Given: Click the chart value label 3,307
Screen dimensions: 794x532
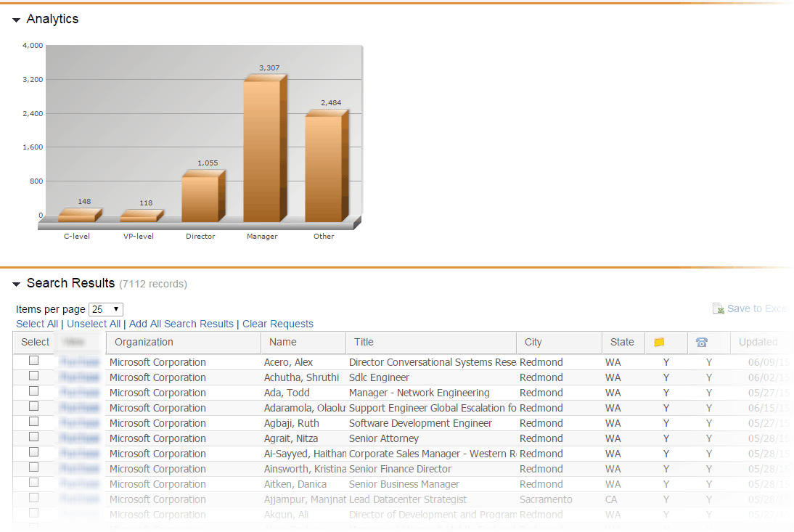Looking at the screenshot, I should [269, 67].
